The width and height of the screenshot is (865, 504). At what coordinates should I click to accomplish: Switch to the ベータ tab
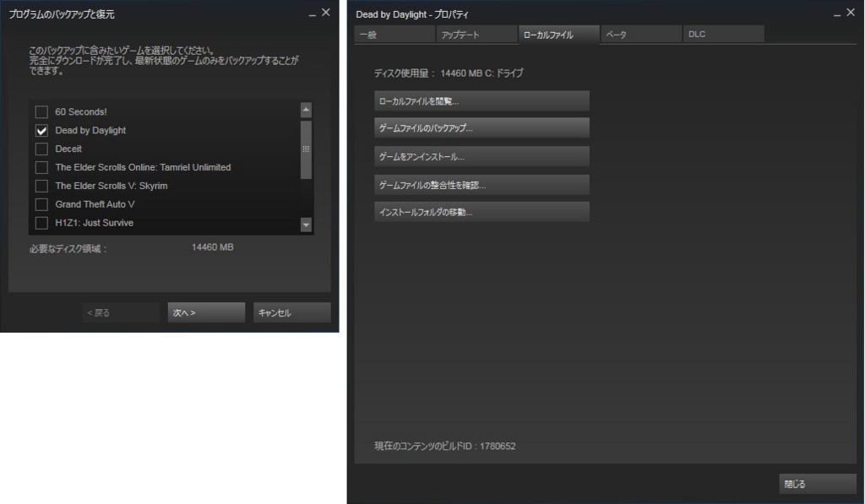tap(641, 34)
